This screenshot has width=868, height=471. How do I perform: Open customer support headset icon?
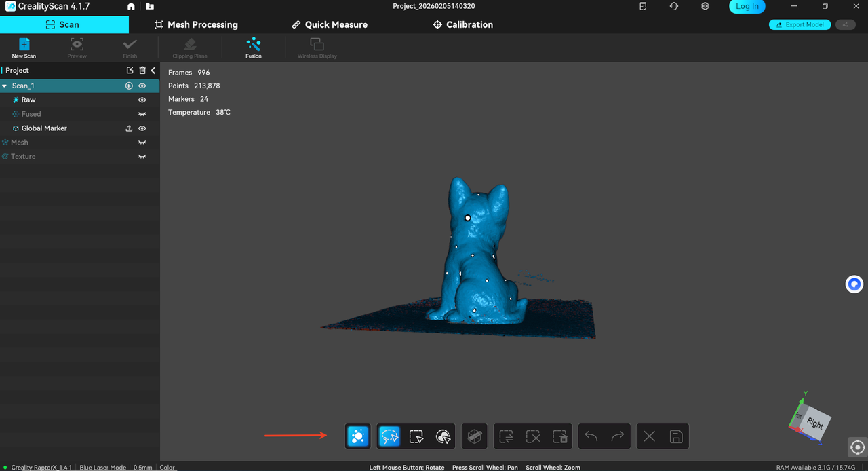[673, 6]
